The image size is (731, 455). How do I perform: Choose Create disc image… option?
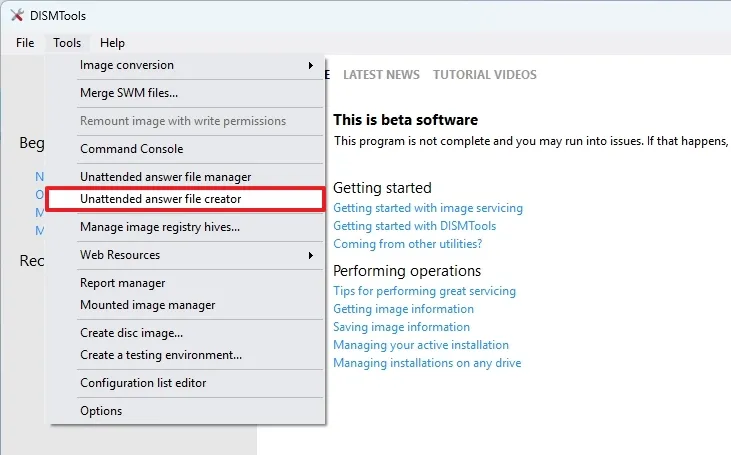click(x=186, y=333)
